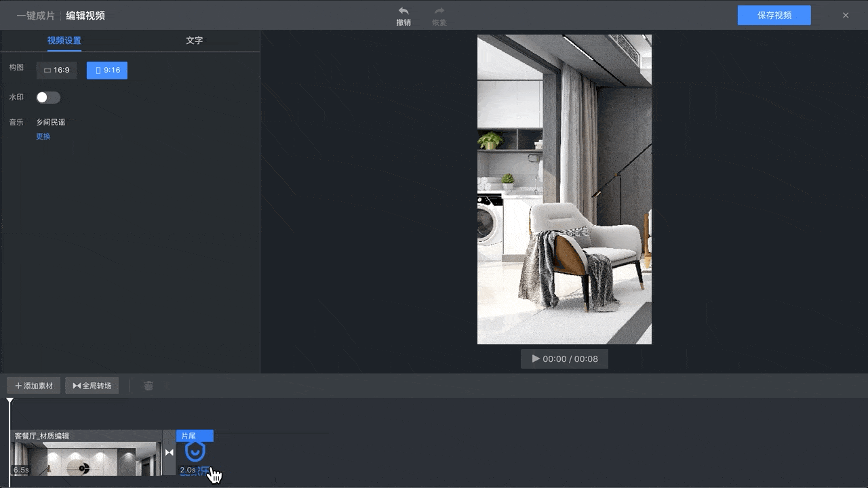
Task: Click the timeline playhead marker
Action: pyautogui.click(x=9, y=402)
